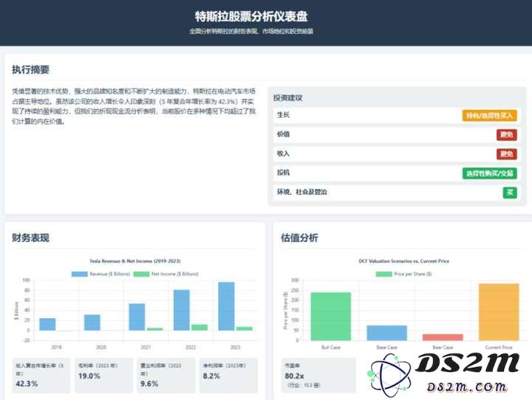The width and height of the screenshot is (532, 400).
Task: Click the DCF Valuation Scenarios chart title
Action: (x=403, y=261)
